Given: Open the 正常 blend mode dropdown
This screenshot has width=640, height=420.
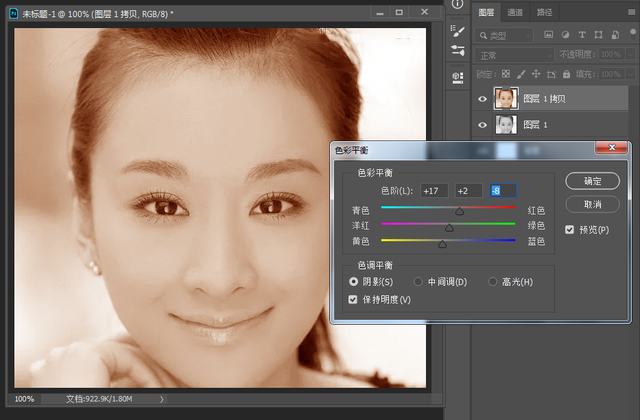Looking at the screenshot, I should [x=514, y=55].
